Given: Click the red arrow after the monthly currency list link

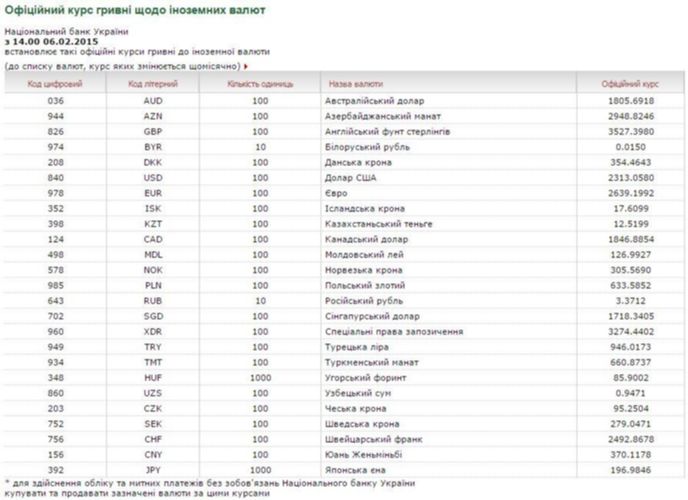Looking at the screenshot, I should point(246,67).
